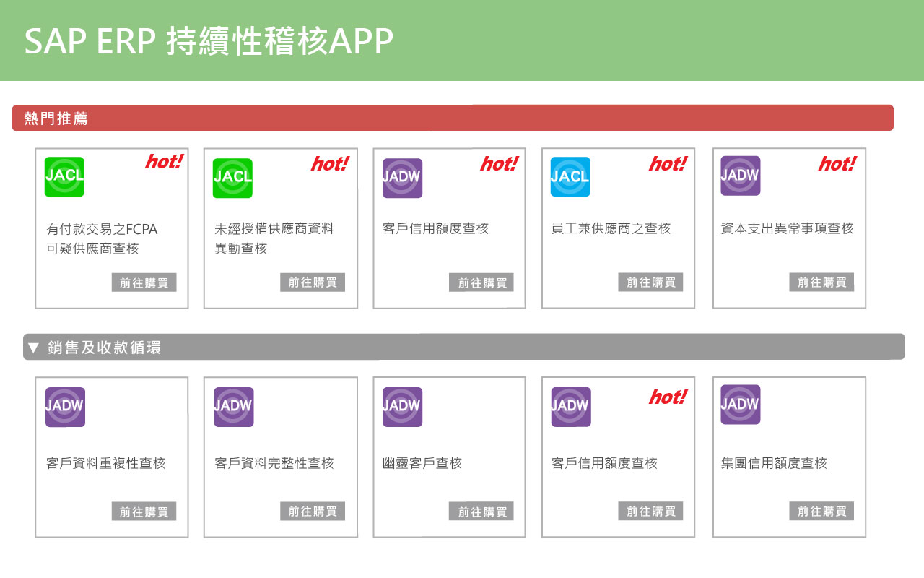Click the JACL icon on FCPA可疑供應商查核 card
The height and width of the screenshot is (578, 924).
point(64,177)
